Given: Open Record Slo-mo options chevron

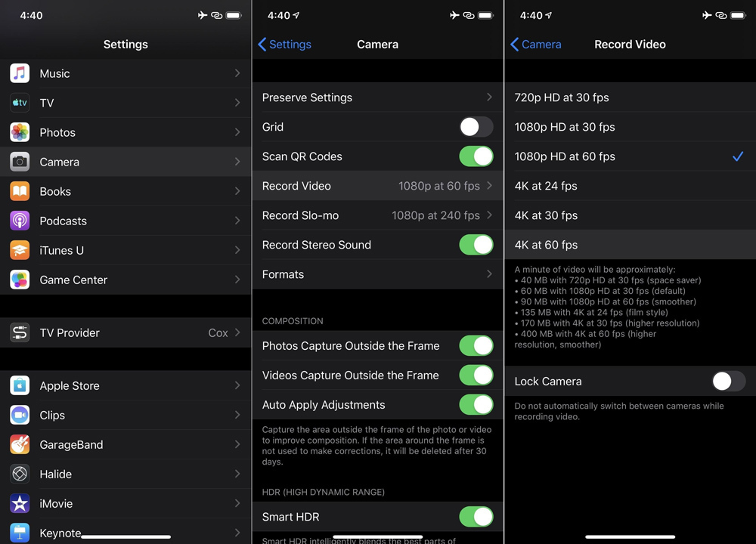Looking at the screenshot, I should click(x=489, y=215).
